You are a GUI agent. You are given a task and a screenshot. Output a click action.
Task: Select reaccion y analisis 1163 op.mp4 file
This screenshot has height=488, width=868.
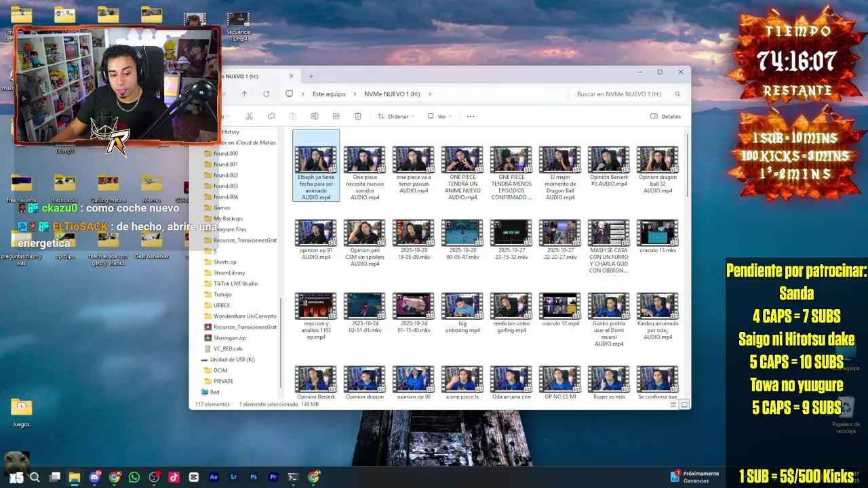click(316, 316)
